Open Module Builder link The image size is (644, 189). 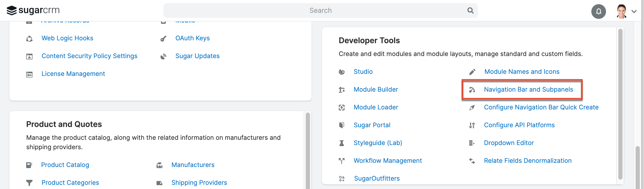pos(376,90)
